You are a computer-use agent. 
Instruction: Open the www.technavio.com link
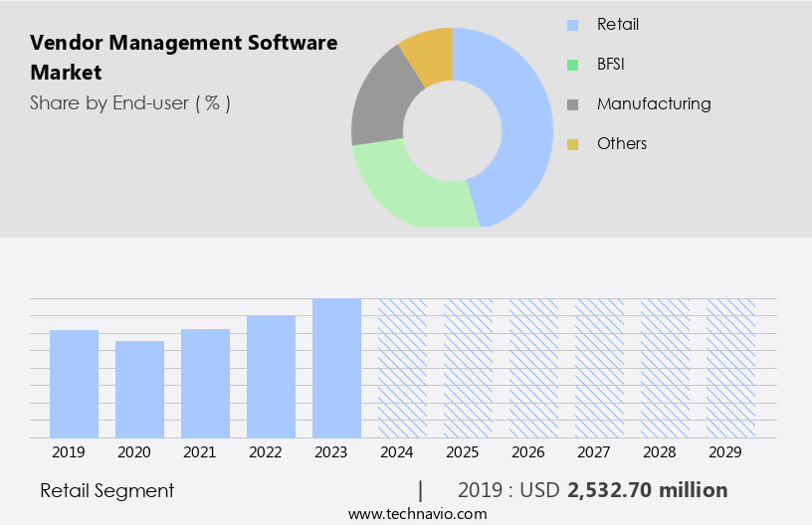417,513
